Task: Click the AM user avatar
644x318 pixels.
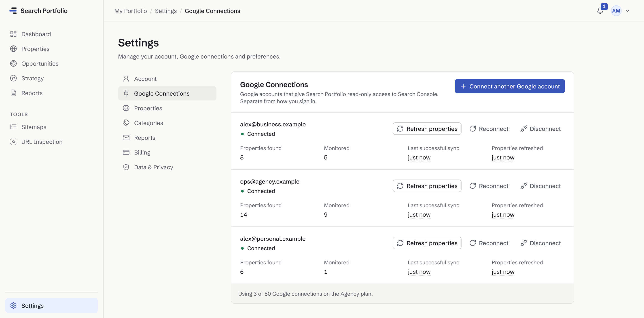Action: (x=616, y=11)
